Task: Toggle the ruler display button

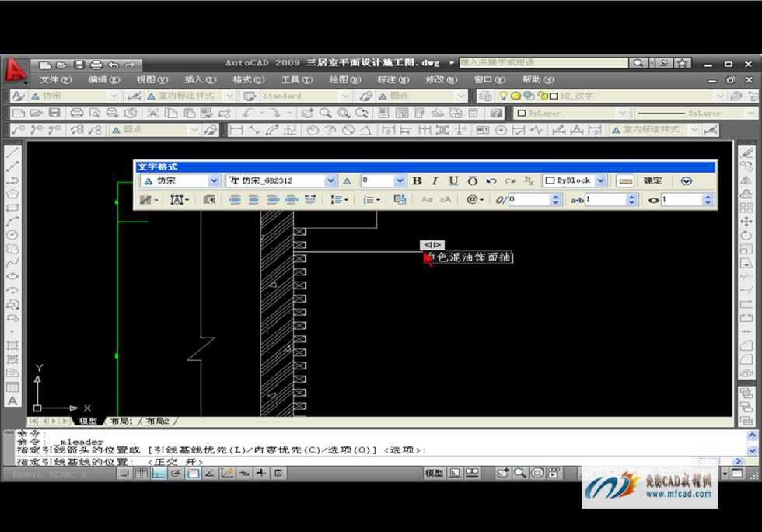Action: point(625,181)
